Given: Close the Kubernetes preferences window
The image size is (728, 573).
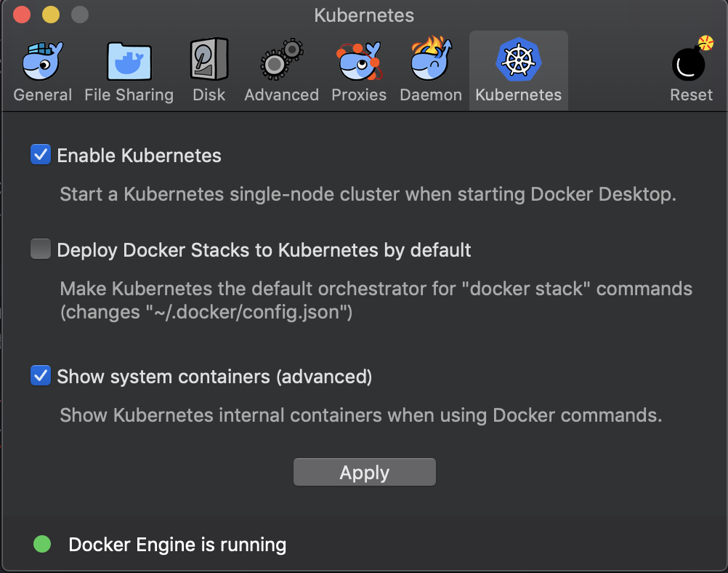Looking at the screenshot, I should click(x=22, y=15).
